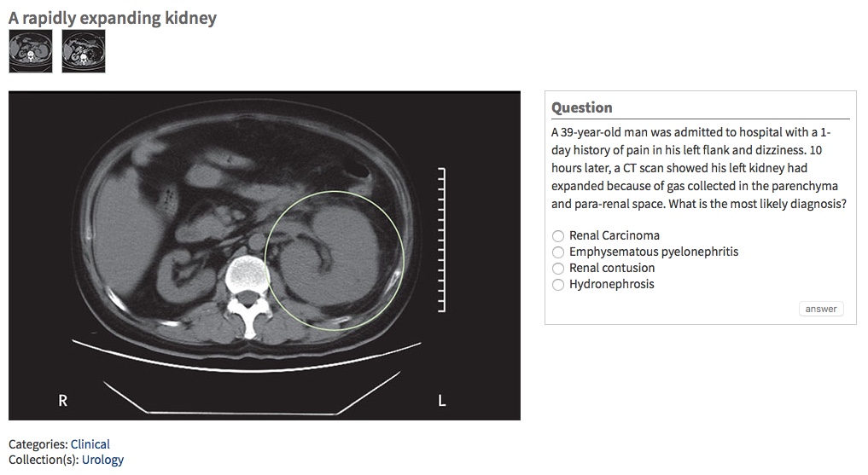The height and width of the screenshot is (475, 868).
Task: Follow the Urology collection link
Action: pos(102,460)
